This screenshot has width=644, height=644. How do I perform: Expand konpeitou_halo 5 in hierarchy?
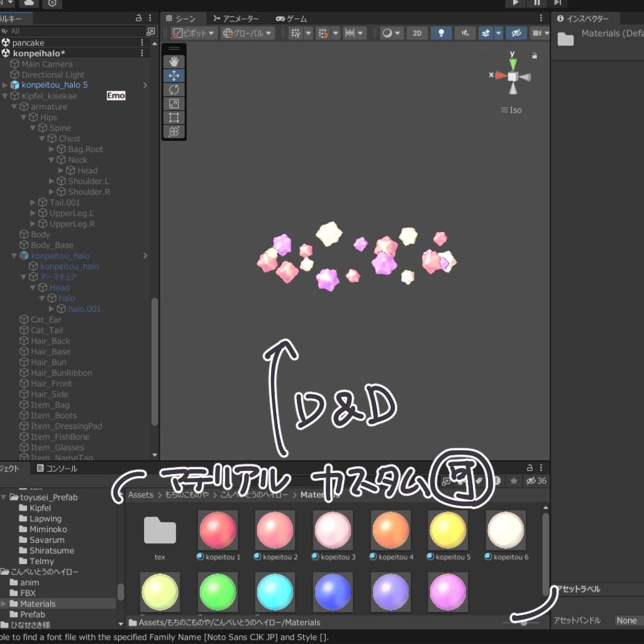pos(5,85)
